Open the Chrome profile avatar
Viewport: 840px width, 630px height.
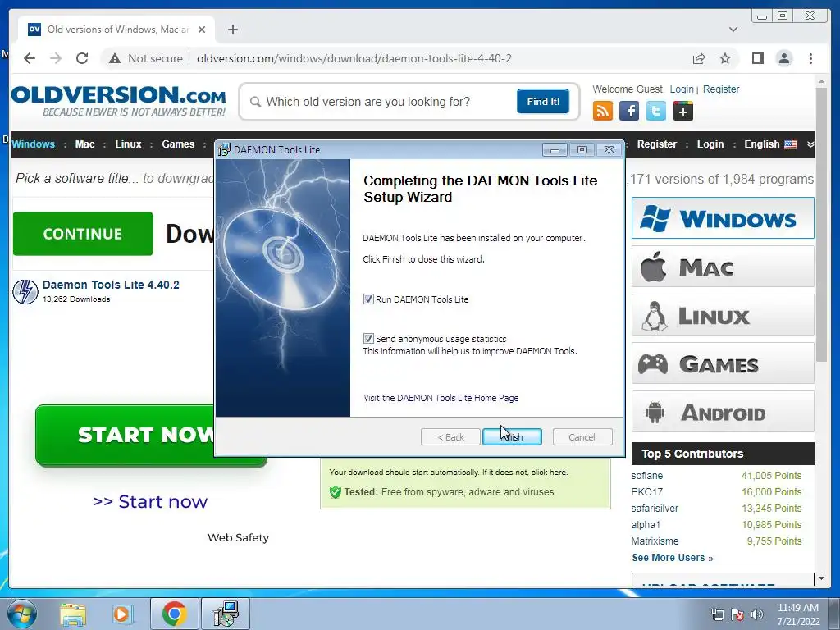point(783,58)
